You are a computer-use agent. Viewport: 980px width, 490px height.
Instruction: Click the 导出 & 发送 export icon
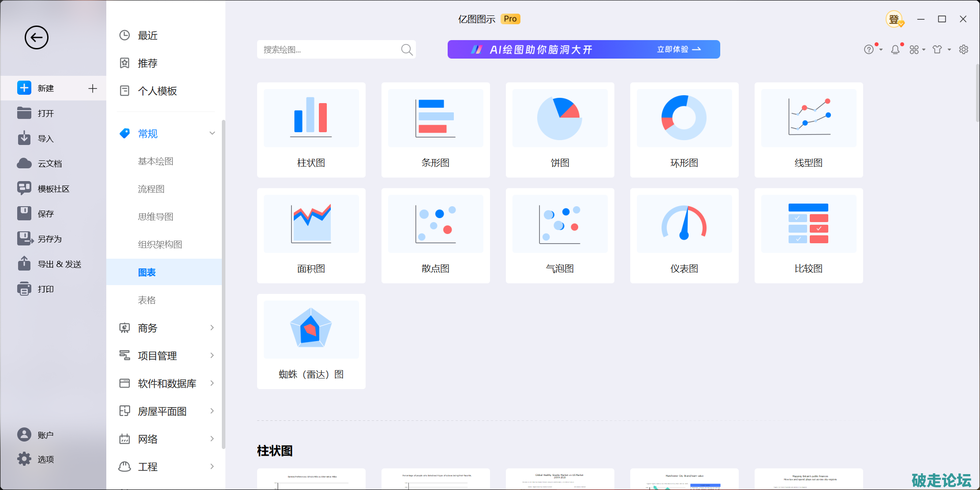(24, 264)
